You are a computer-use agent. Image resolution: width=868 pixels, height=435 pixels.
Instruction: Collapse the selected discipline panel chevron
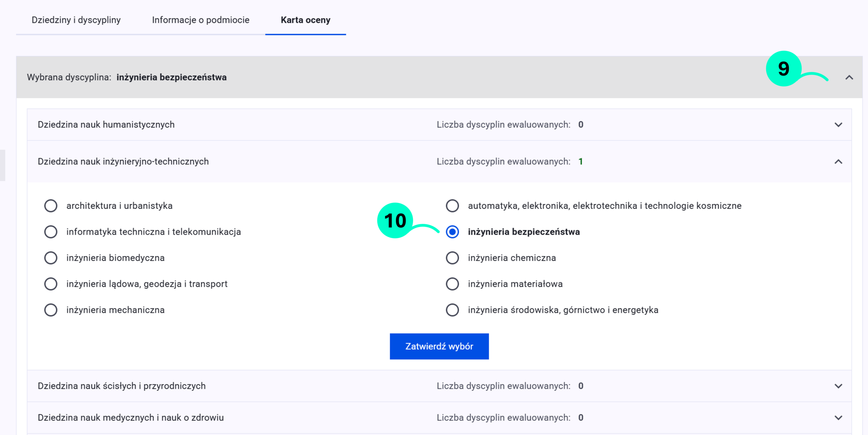(849, 78)
